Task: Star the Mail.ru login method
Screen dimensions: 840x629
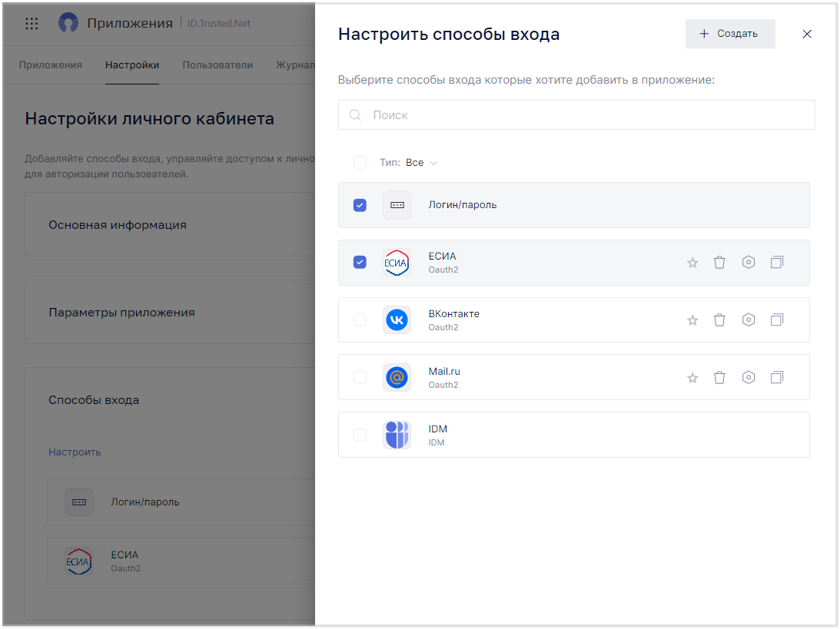Action: click(x=692, y=378)
